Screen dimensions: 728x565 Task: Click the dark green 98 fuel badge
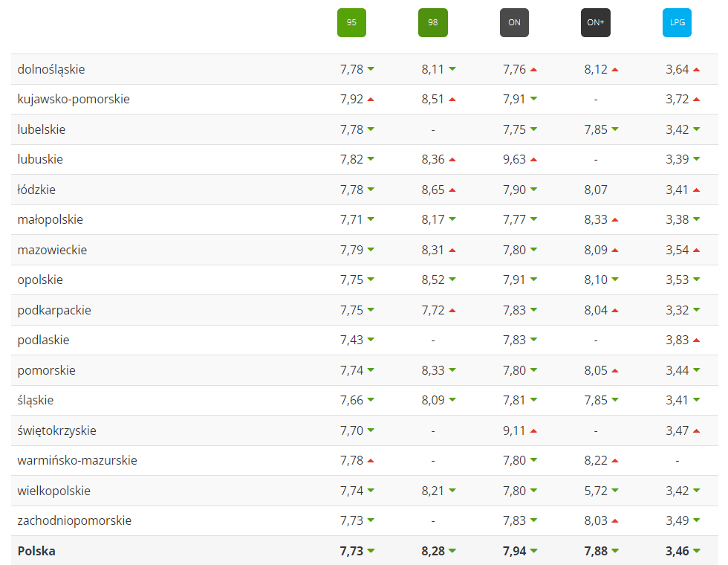point(432,22)
